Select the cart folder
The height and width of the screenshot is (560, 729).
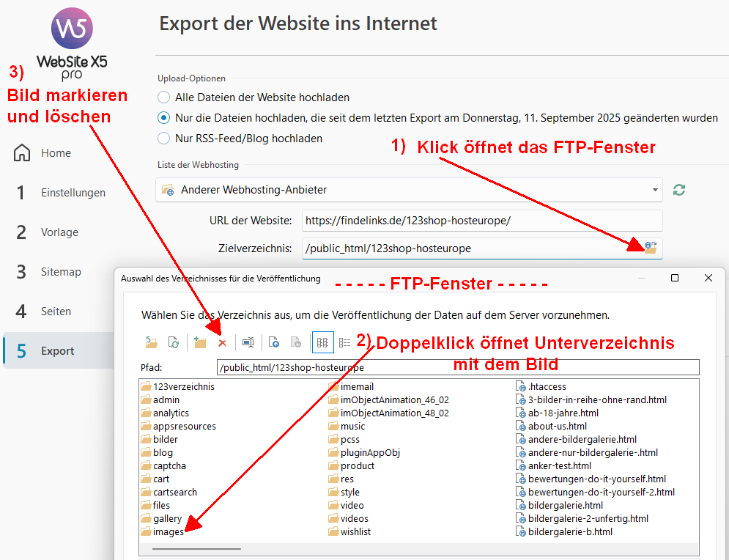(x=155, y=479)
